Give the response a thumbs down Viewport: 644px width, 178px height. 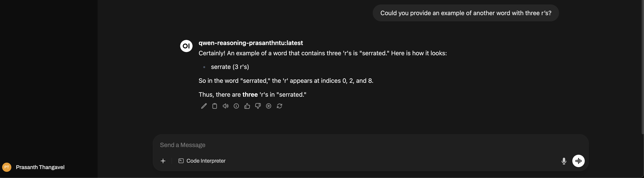[258, 106]
